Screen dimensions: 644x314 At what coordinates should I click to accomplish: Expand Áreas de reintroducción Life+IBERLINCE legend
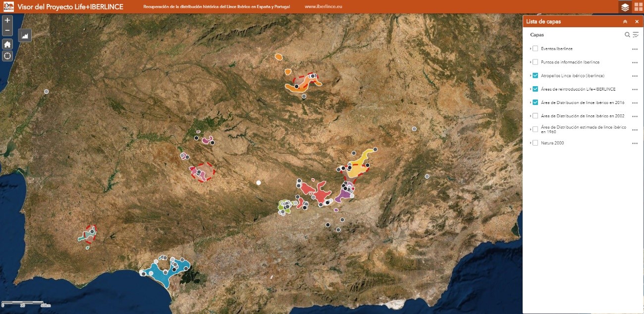[531, 89]
